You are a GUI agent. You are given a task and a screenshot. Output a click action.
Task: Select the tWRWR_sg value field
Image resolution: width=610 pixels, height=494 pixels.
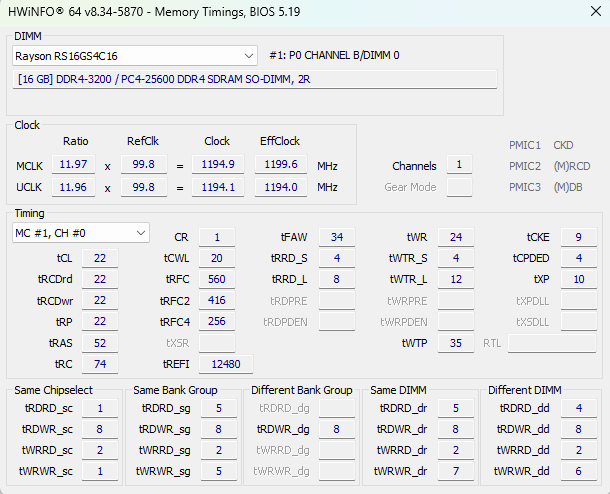(x=219, y=471)
